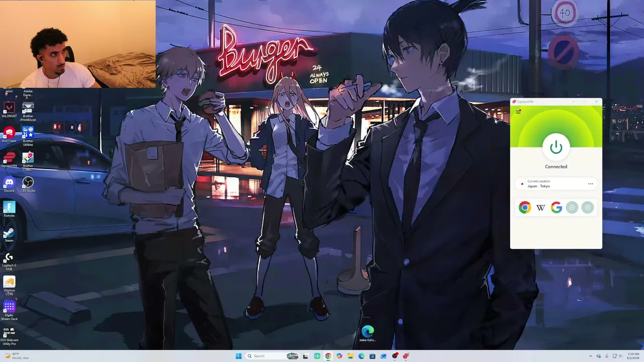Select the Logitech G HUB desktop icon
Screen dimensions: 644x362
[9, 260]
